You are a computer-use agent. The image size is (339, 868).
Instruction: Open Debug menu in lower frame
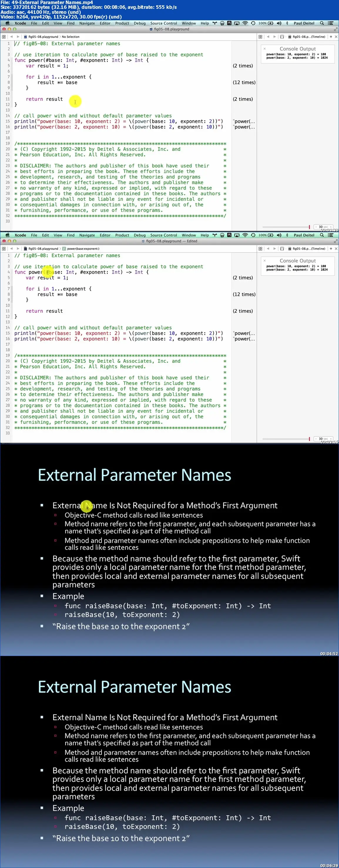140,235
